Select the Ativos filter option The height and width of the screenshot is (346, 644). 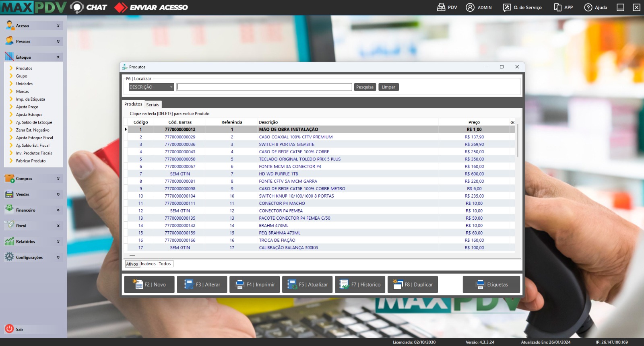point(132,264)
